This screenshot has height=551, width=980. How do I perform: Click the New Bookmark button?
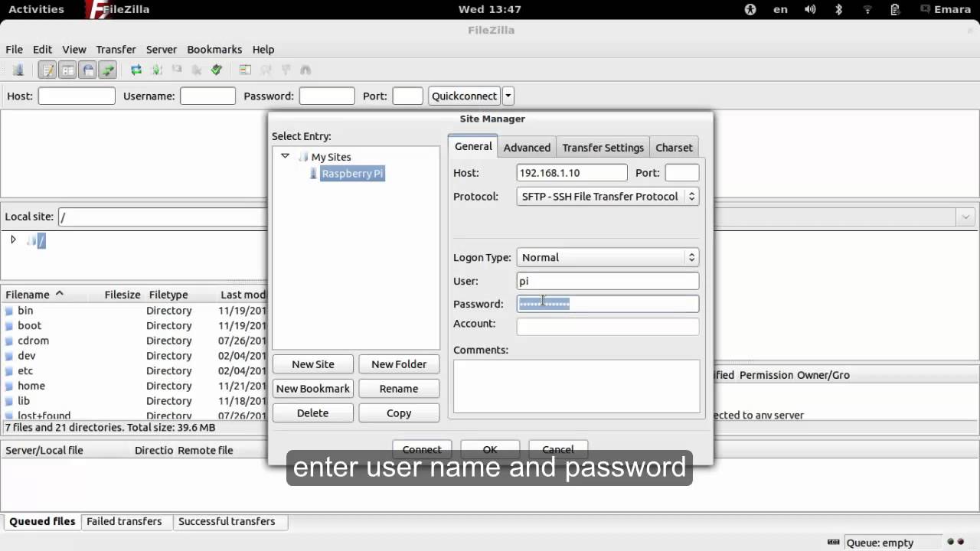(313, 389)
